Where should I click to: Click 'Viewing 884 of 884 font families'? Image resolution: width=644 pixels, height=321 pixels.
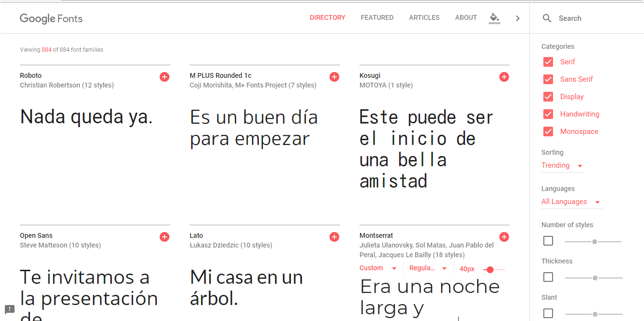pos(61,50)
